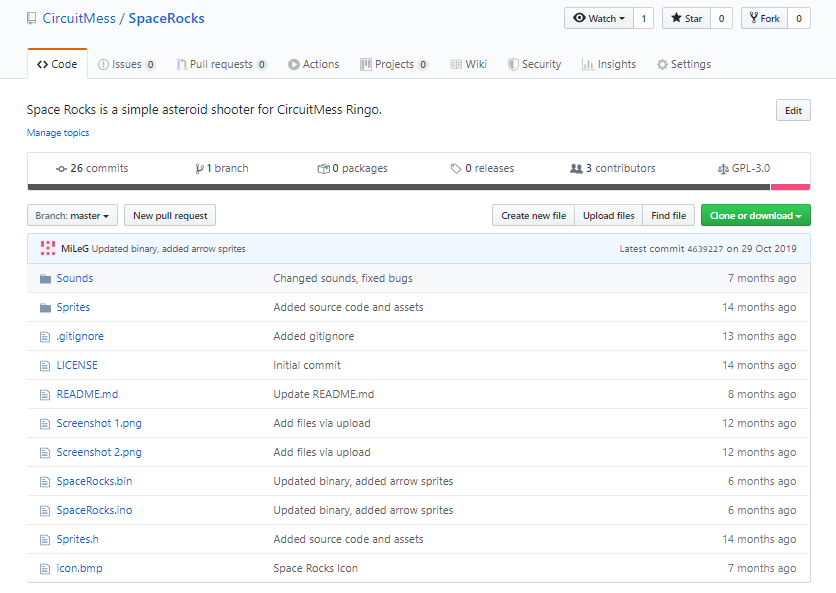Open the Projects tab
This screenshot has width=836, height=593.
click(395, 65)
